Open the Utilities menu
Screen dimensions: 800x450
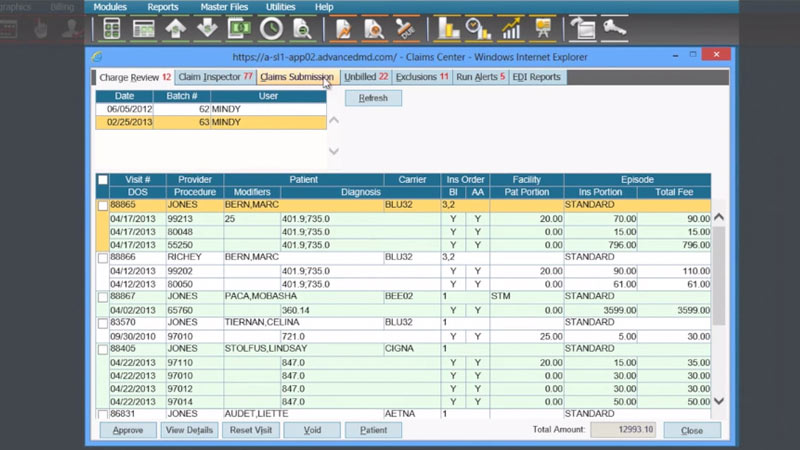[x=281, y=7]
